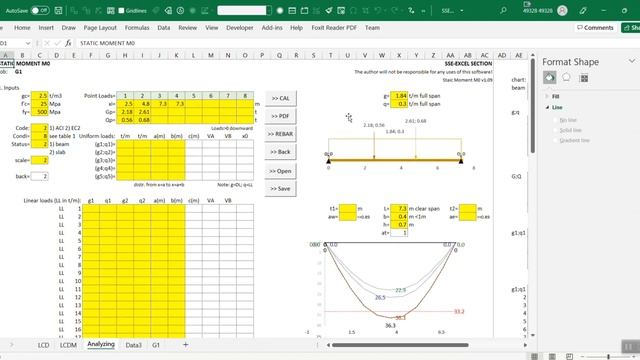640x360 pixels.
Task: Click the formula bar text STATIC MOMENT M0
Action: point(107,43)
